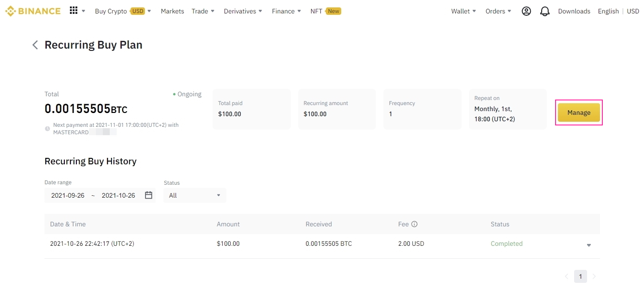644x287 pixels.
Task: Click the previous page arrow
Action: click(x=566, y=276)
